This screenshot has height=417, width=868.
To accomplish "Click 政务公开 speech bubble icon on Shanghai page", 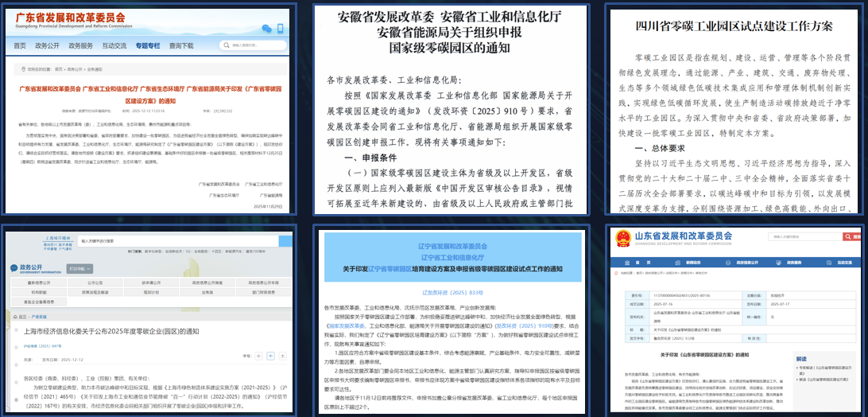I will pos(14,268).
